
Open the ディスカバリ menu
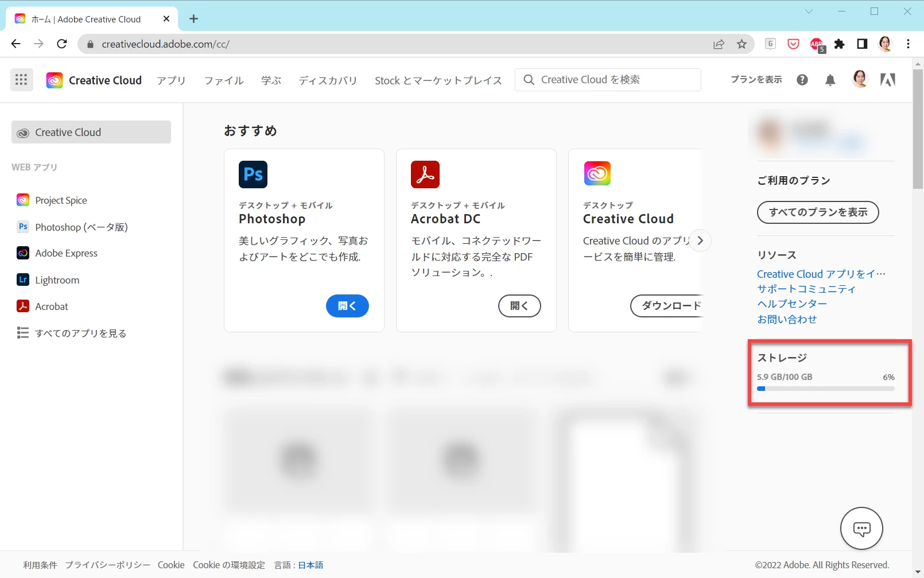click(328, 80)
